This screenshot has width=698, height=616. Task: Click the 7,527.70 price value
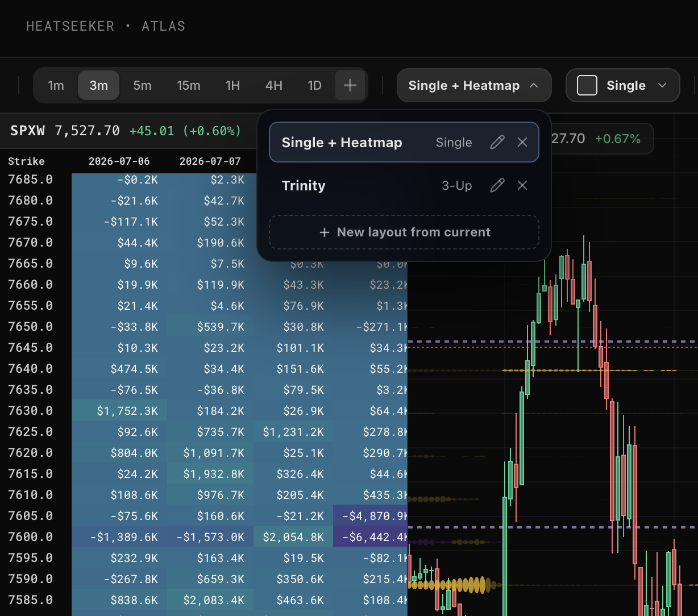point(87,131)
